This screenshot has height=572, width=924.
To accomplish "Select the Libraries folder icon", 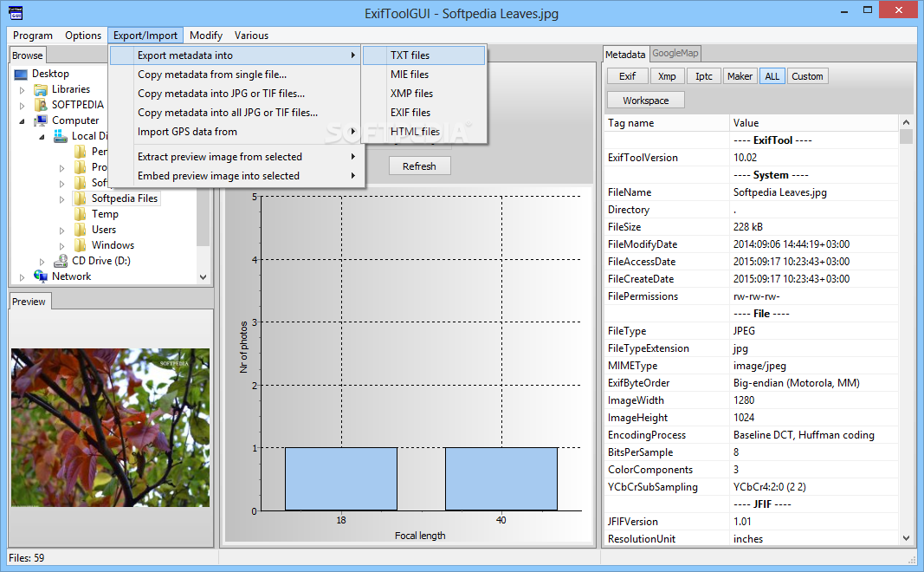I will 41,89.
